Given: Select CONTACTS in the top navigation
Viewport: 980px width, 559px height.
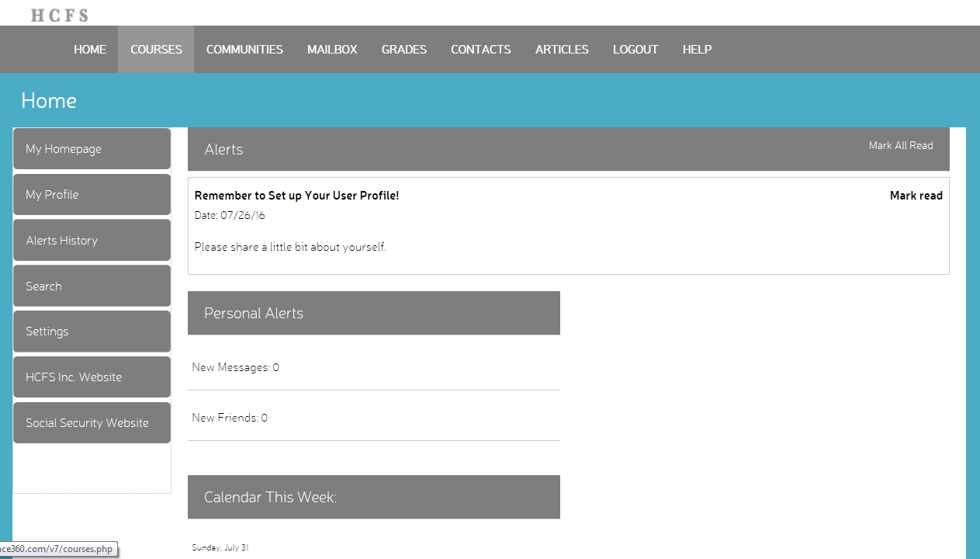Looking at the screenshot, I should [x=480, y=50].
